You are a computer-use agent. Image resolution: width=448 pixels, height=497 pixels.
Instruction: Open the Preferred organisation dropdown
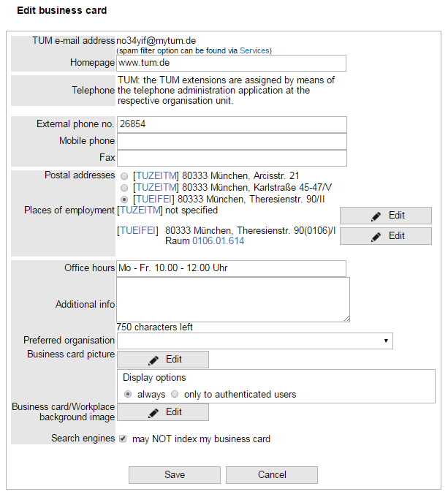[x=254, y=341]
